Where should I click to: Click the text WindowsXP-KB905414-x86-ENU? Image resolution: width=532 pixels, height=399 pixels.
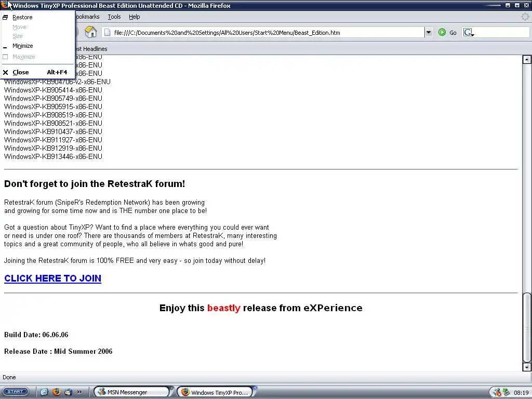[53, 90]
